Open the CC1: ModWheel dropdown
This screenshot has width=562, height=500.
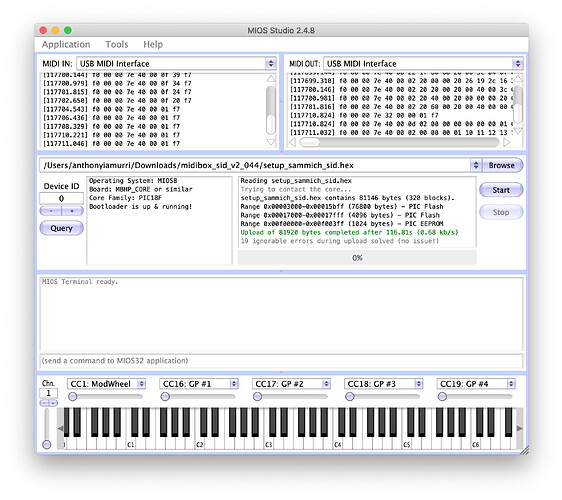coord(106,384)
